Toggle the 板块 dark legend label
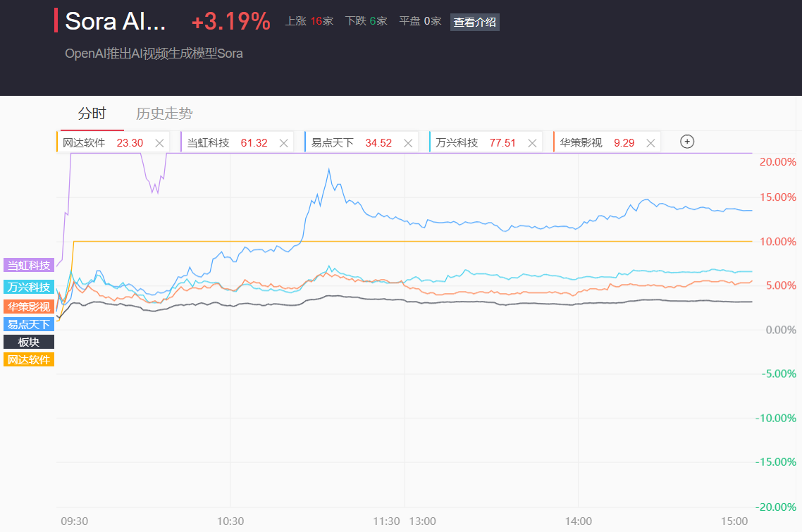Image resolution: width=802 pixels, height=532 pixels. click(x=29, y=342)
